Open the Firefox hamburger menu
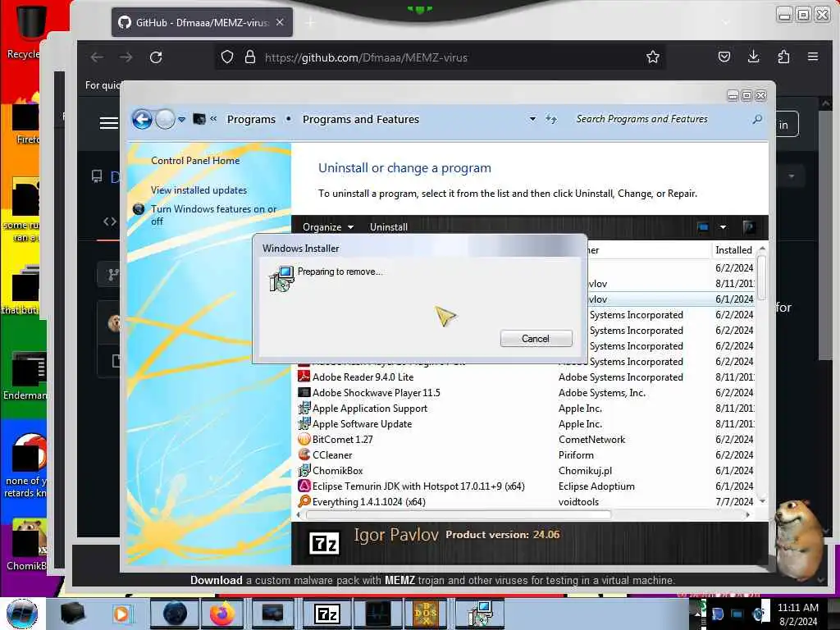The height and width of the screenshot is (630, 840). (813, 57)
